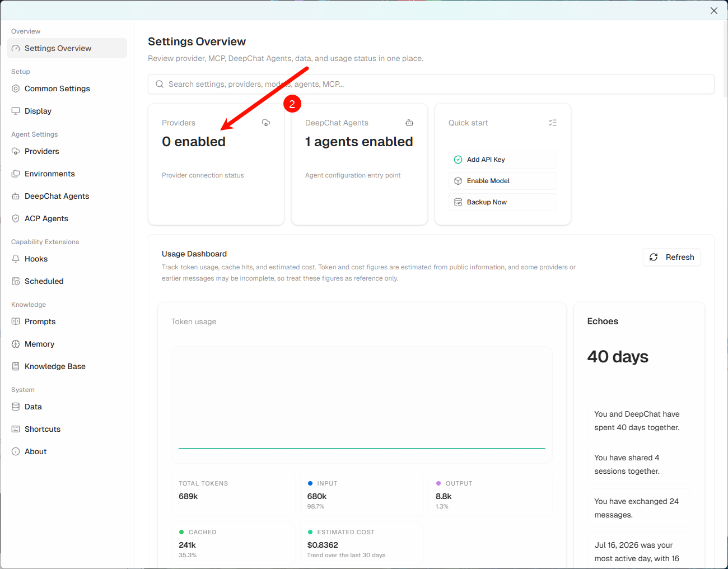728x569 pixels.
Task: Click the window scrollbar
Action: pyautogui.click(x=725, y=59)
